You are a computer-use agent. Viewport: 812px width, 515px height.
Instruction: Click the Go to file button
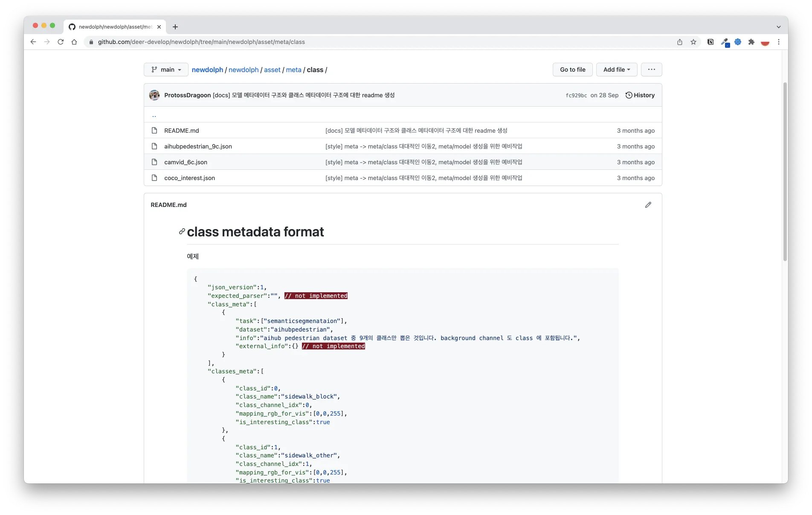click(x=572, y=70)
